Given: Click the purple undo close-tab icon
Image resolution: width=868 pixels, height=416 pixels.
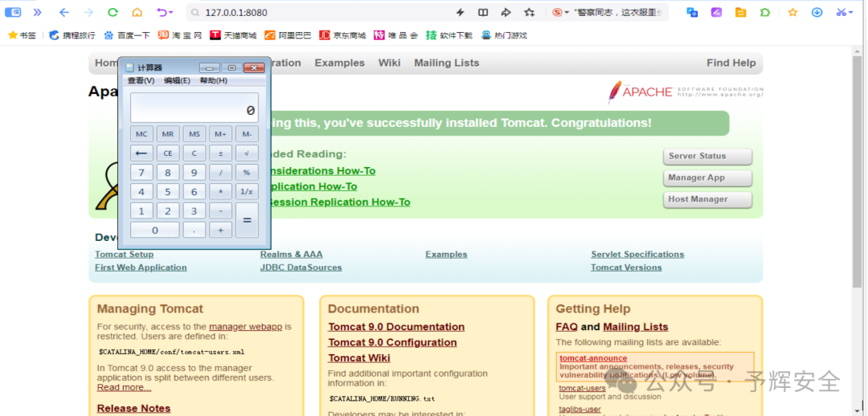Looking at the screenshot, I should [x=165, y=12].
